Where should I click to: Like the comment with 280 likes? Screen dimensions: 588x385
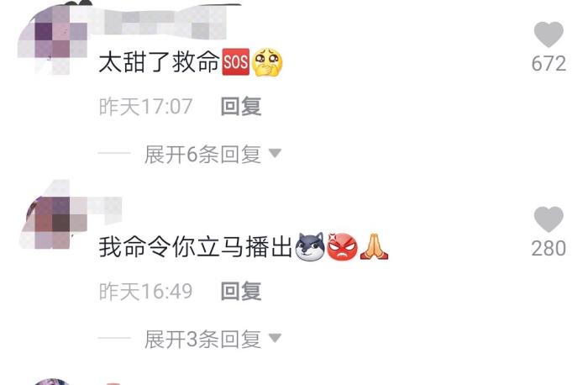point(549,219)
